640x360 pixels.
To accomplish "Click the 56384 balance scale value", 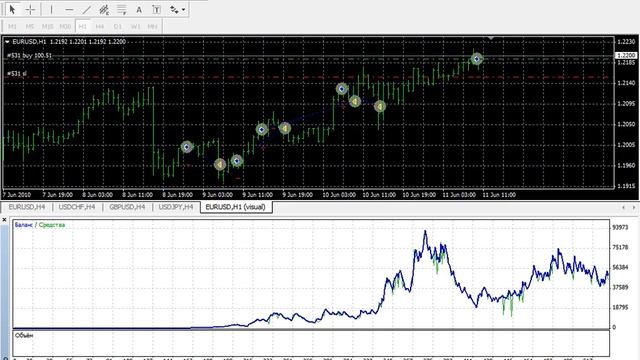I will (620, 267).
